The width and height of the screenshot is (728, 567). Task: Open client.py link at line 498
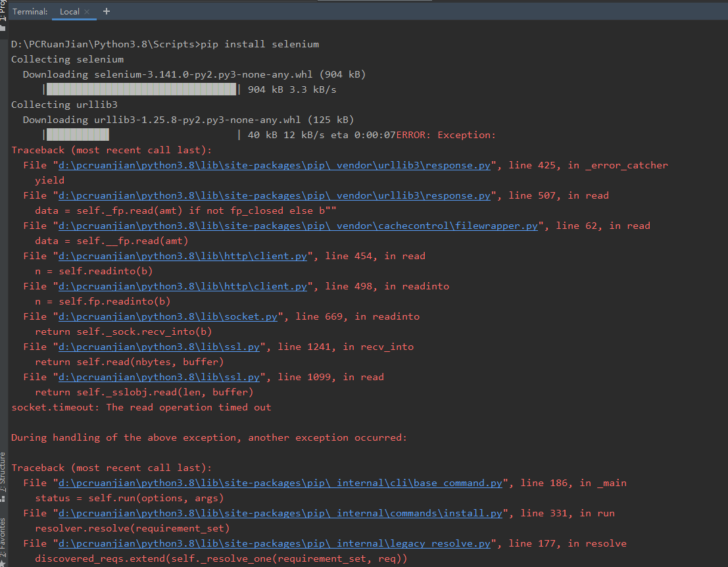pos(183,286)
